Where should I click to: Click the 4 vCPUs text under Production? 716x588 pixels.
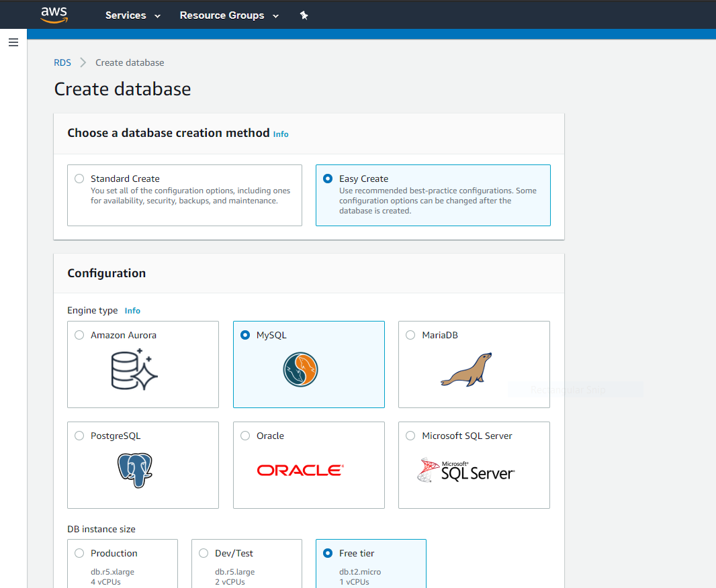[x=105, y=582]
